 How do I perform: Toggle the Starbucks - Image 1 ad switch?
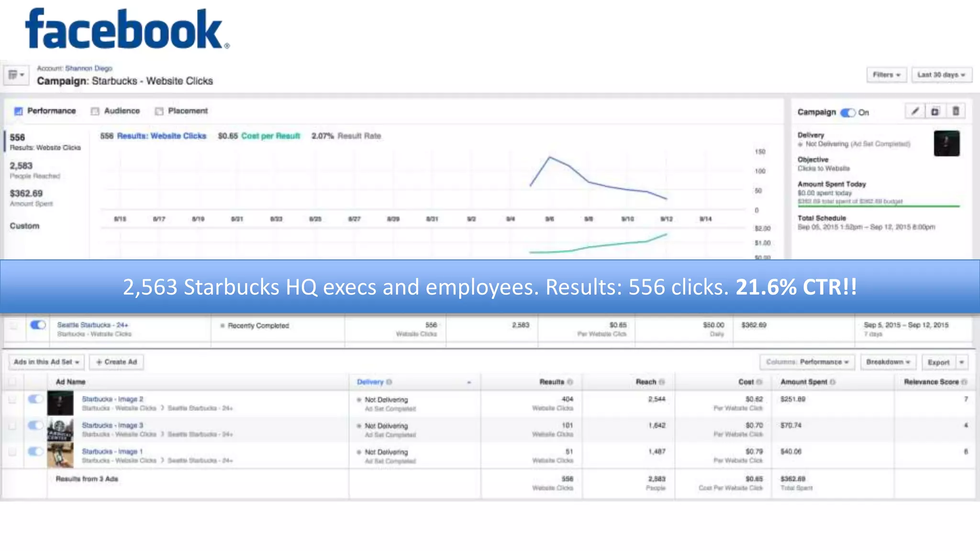[35, 451]
